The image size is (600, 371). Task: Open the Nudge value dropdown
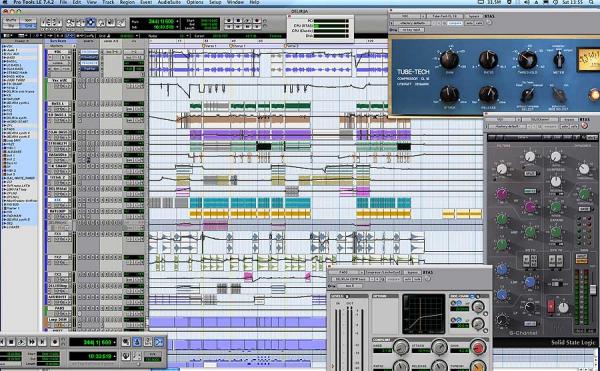(x=187, y=36)
